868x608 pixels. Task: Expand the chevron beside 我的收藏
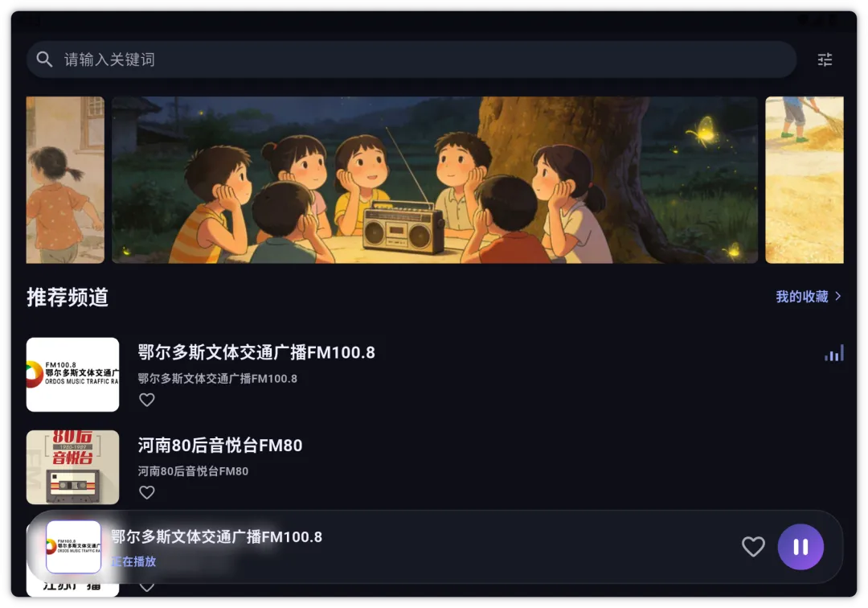pyautogui.click(x=838, y=296)
